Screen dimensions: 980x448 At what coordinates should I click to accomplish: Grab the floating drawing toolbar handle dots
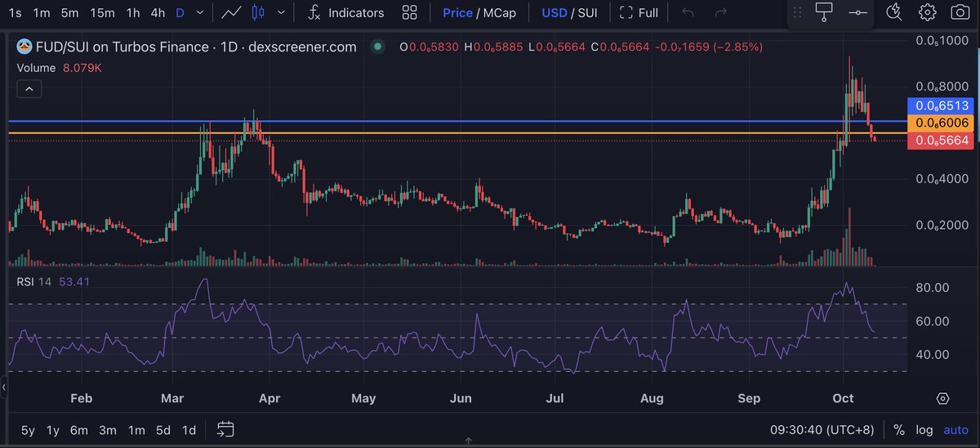tap(798, 12)
